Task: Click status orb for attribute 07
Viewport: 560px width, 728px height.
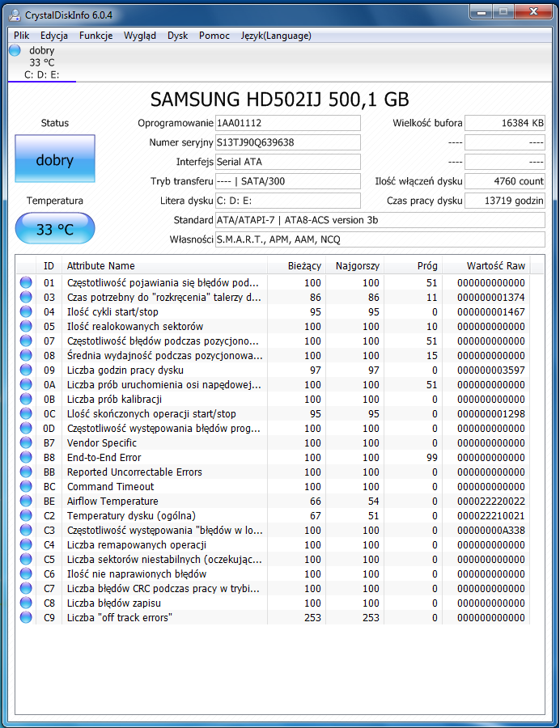Action: 26,341
